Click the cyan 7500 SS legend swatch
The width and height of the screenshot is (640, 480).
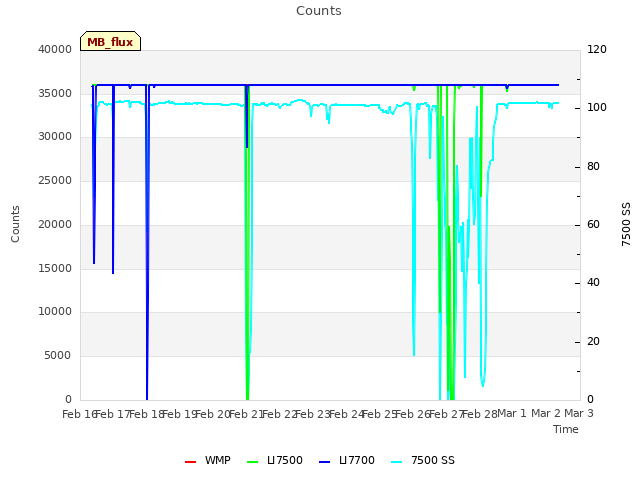397,462
